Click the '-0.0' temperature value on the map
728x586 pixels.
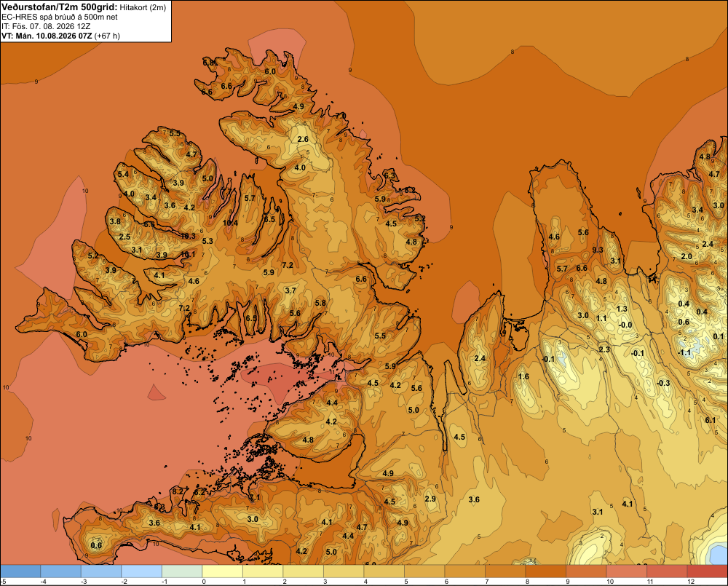[625, 325]
